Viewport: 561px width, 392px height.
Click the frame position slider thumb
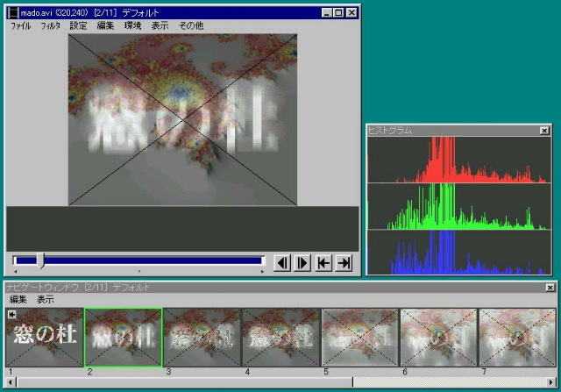pos(40,260)
